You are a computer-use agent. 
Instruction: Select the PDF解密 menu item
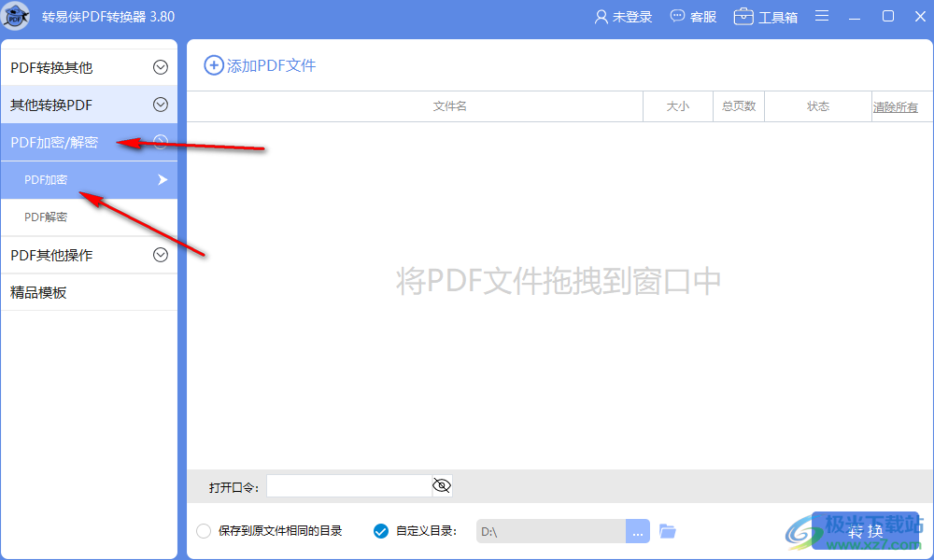pyautogui.click(x=90, y=217)
